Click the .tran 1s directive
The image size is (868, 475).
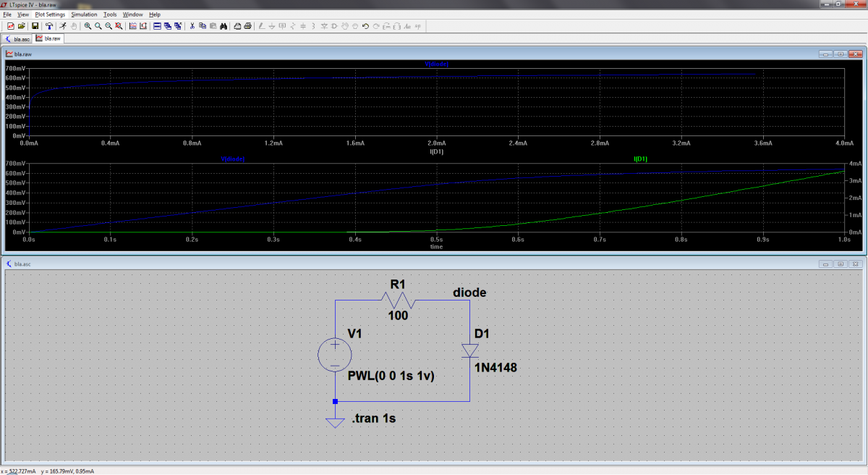tap(373, 419)
